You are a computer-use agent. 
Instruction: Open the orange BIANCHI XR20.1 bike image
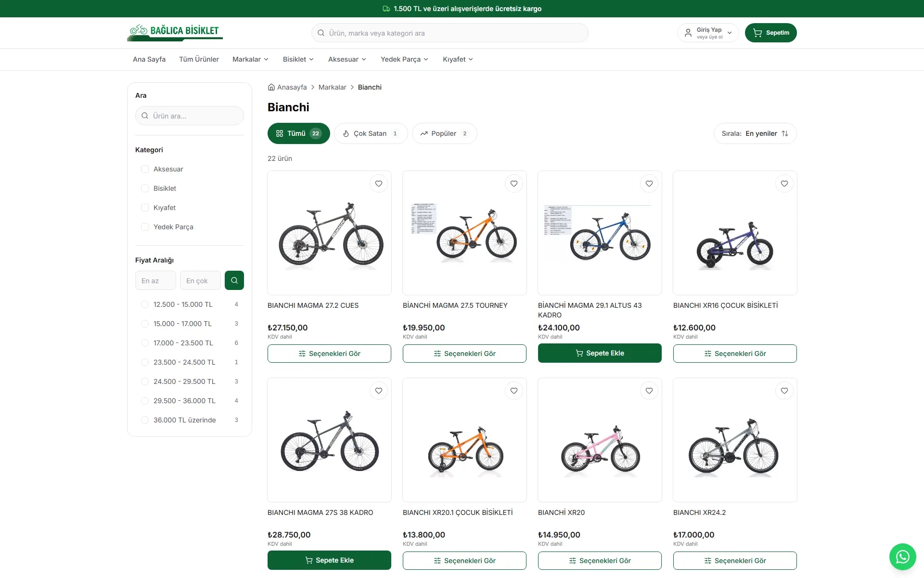[464, 440]
